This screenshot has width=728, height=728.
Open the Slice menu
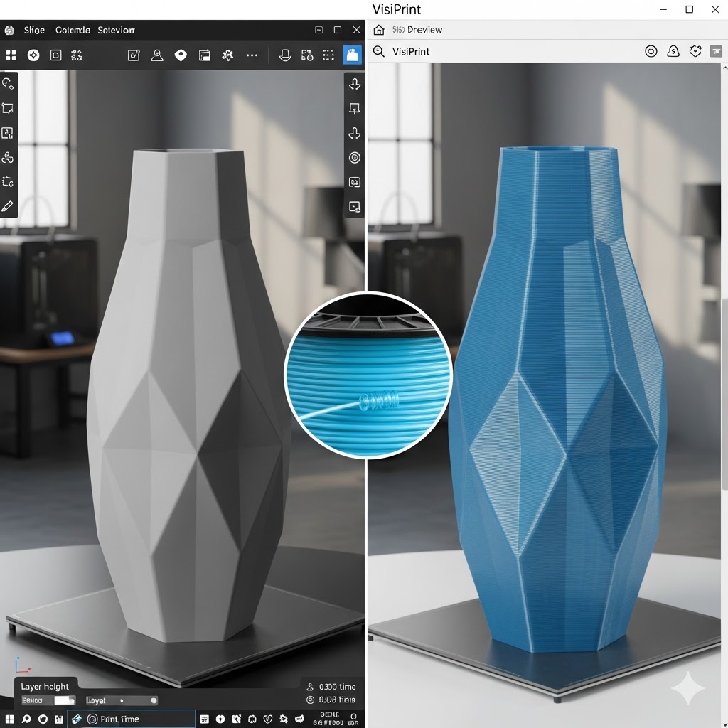(x=34, y=30)
